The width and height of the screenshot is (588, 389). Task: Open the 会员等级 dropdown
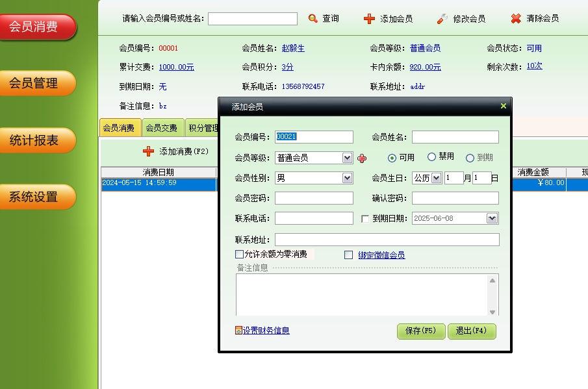pos(347,158)
